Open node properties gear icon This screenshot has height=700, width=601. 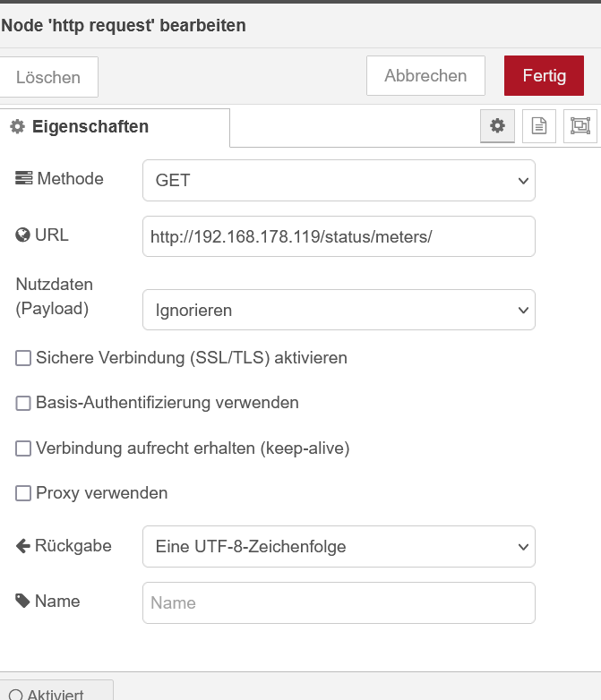pos(497,126)
